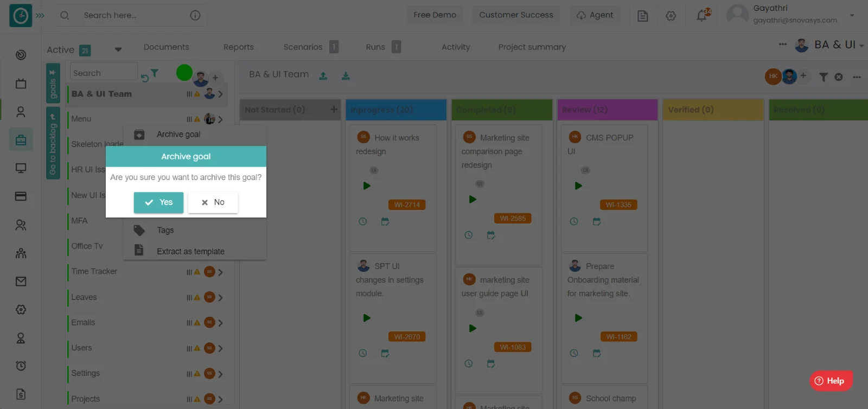The image size is (868, 409).
Task: Expand the Active goals dropdown arrow
Action: pyautogui.click(x=118, y=50)
